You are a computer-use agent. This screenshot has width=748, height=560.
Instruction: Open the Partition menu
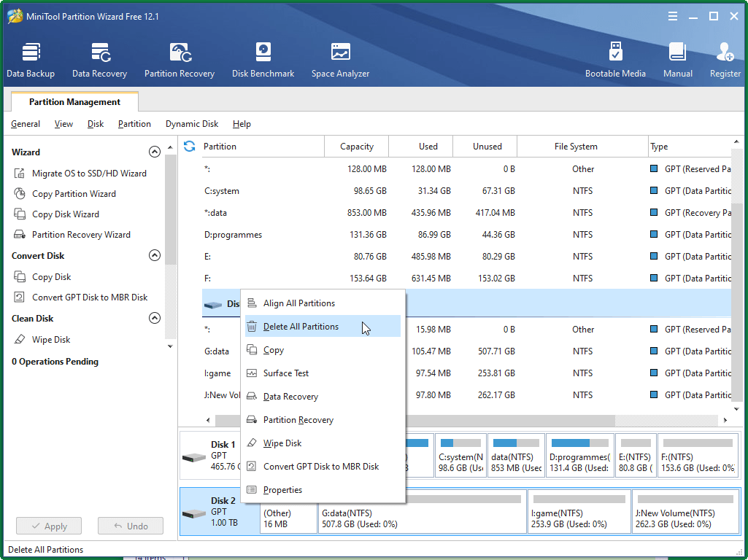tap(134, 124)
